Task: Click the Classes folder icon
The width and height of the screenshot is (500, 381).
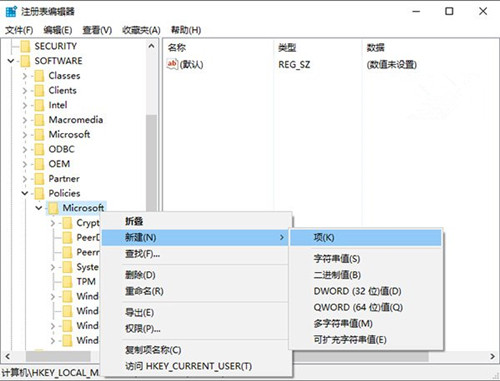Action: click(39, 76)
